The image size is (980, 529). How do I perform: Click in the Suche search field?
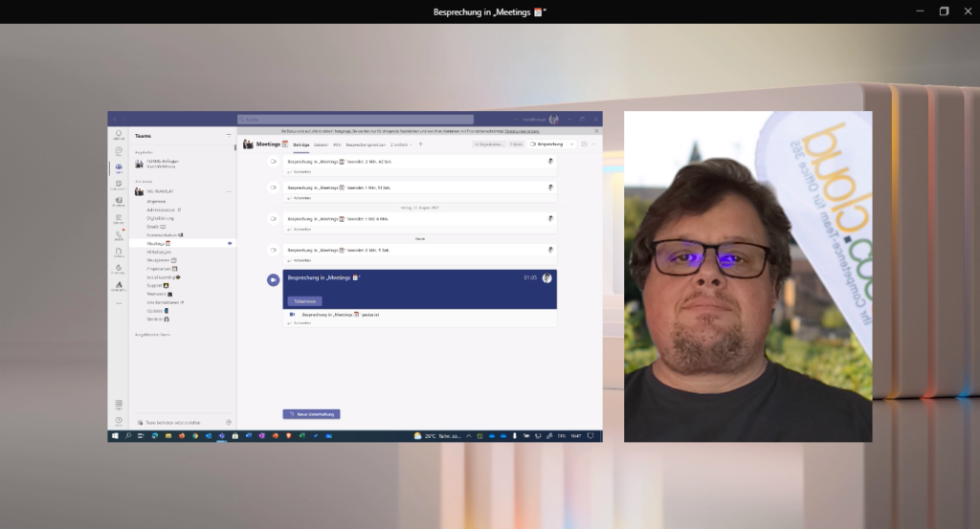[355, 120]
